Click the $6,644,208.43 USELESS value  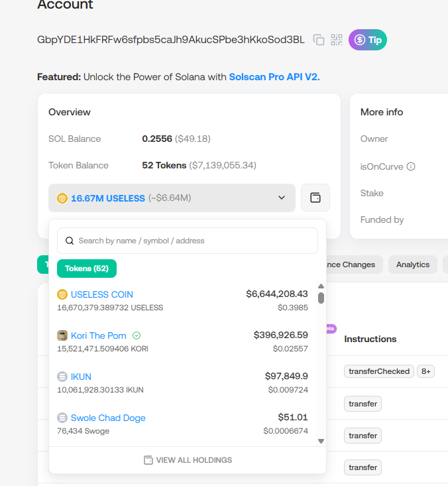(x=277, y=294)
